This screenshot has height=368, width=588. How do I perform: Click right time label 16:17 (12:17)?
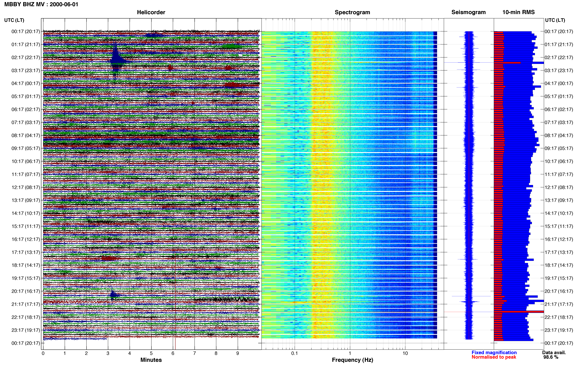coord(559,239)
